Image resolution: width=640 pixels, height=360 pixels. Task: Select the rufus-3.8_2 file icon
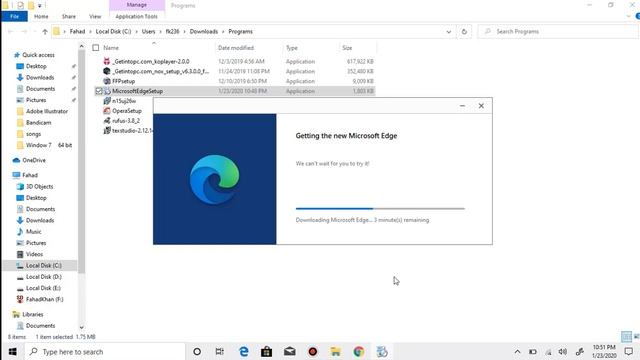[107, 120]
